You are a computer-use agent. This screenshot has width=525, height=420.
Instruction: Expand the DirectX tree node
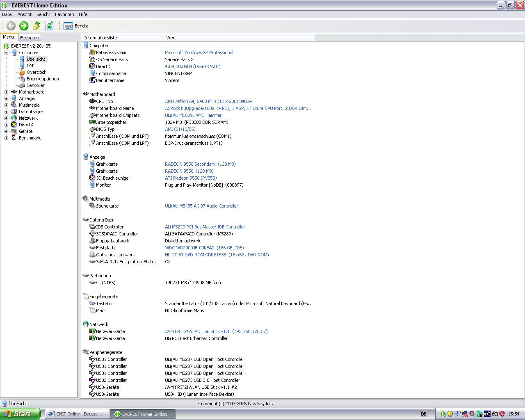7,125
